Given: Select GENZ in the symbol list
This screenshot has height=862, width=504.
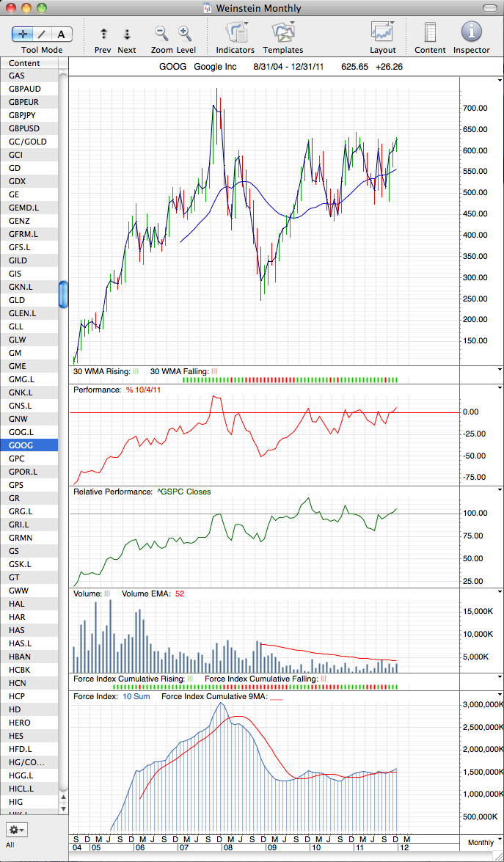Looking at the screenshot, I should 29,220.
